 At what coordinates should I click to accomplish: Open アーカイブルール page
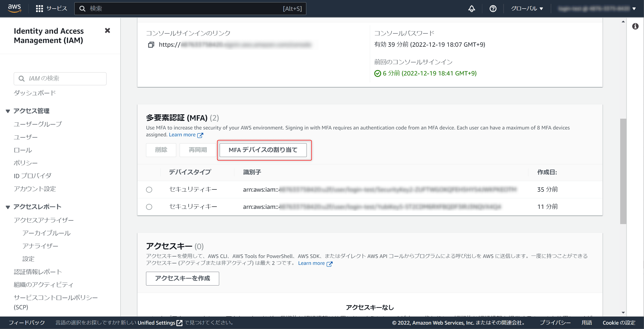click(x=46, y=233)
